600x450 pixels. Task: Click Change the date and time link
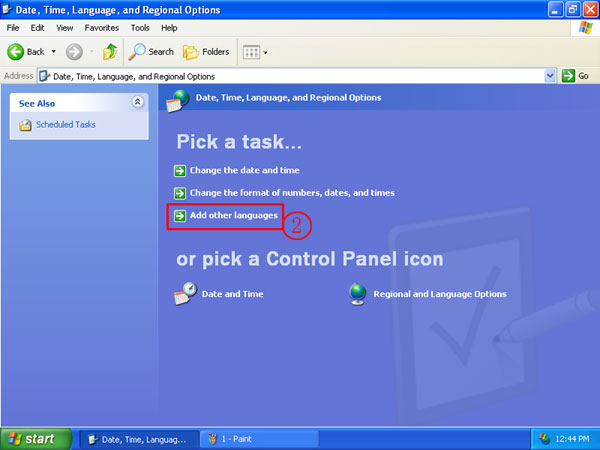[244, 171]
